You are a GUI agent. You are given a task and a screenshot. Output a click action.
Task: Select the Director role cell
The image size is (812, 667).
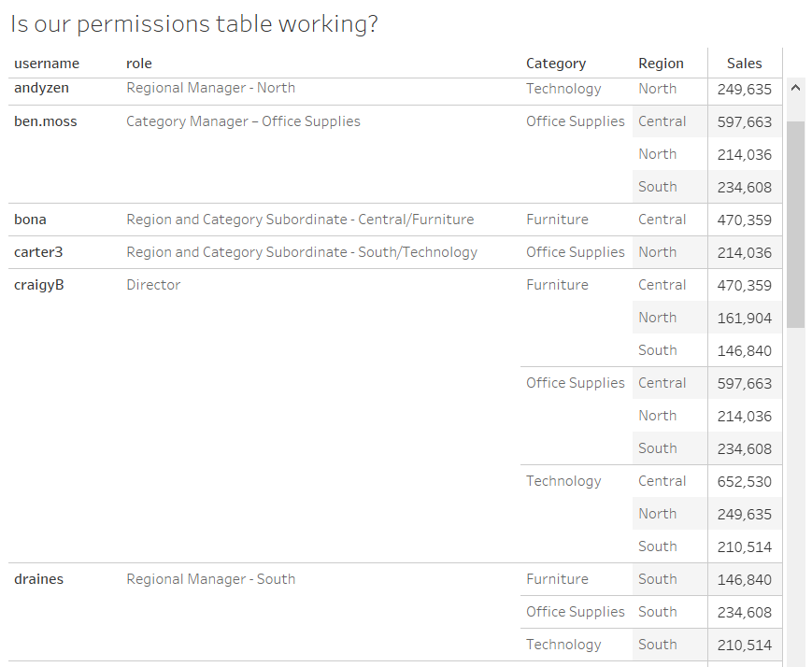(153, 285)
